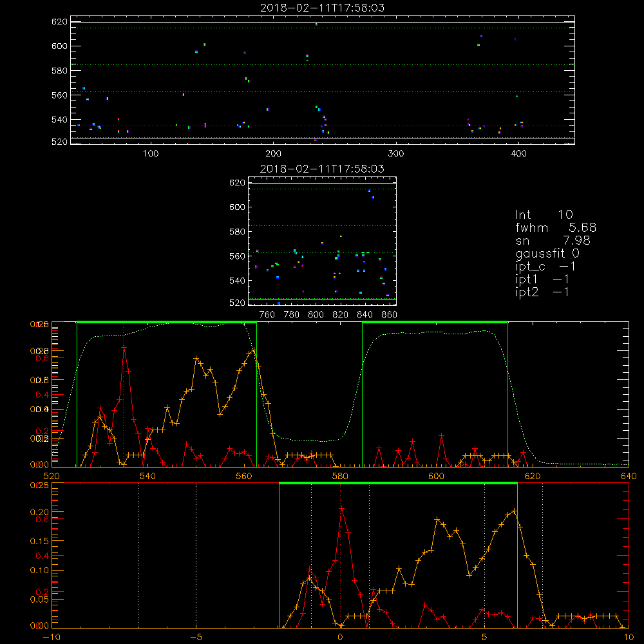Click x-axis label -5 on the zoomed plot
The image size is (644, 644).
pos(196,638)
